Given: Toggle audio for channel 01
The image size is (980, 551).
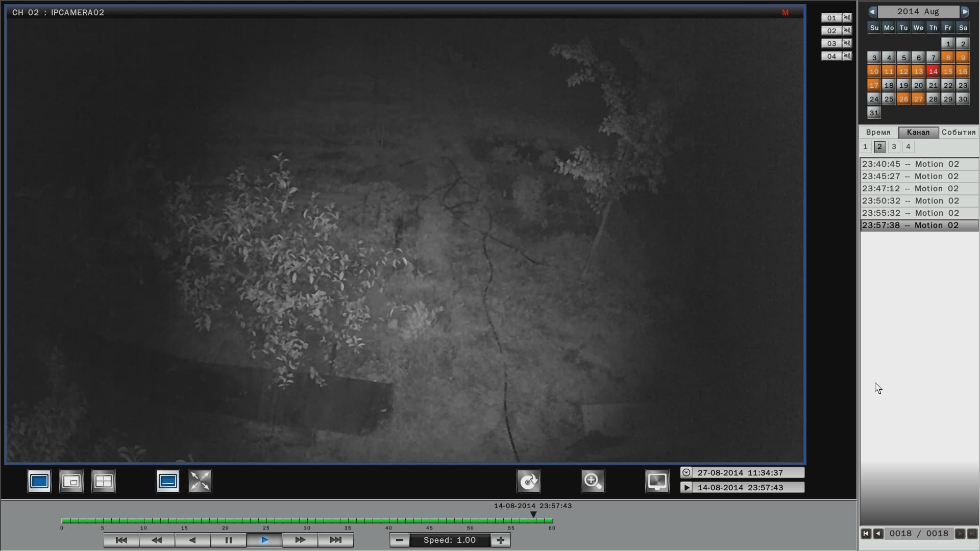Looking at the screenshot, I should (x=847, y=17).
